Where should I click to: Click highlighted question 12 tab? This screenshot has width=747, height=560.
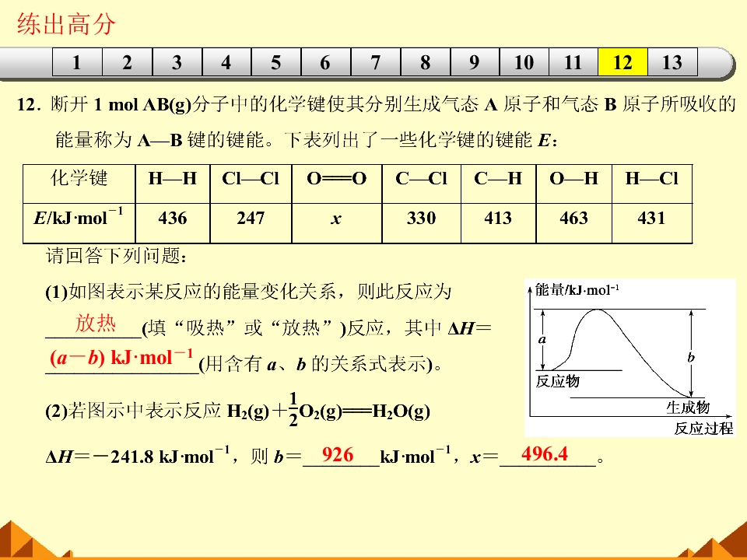[622, 62]
